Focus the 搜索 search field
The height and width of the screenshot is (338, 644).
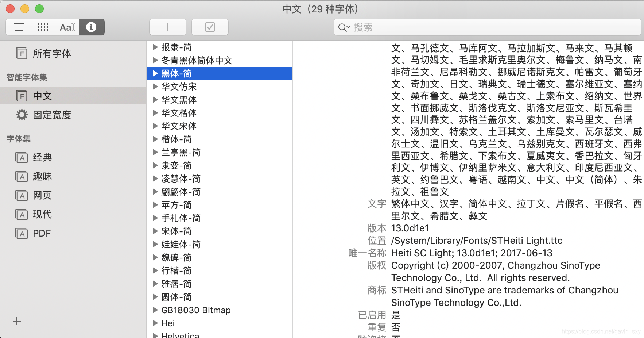(487, 27)
